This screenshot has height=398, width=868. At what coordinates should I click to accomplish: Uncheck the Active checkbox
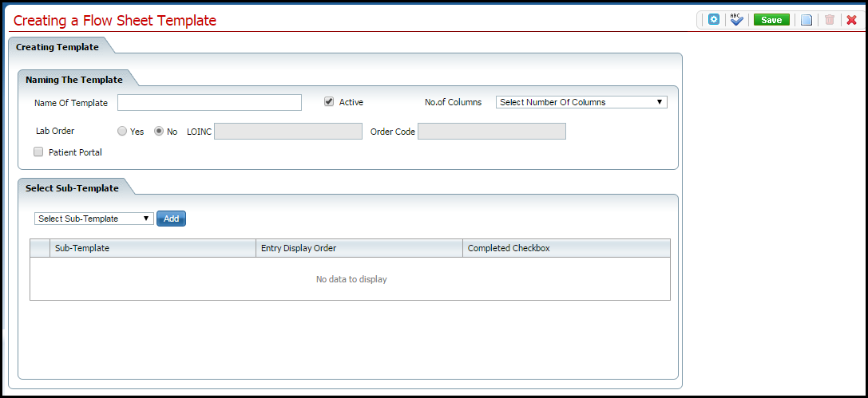(329, 102)
